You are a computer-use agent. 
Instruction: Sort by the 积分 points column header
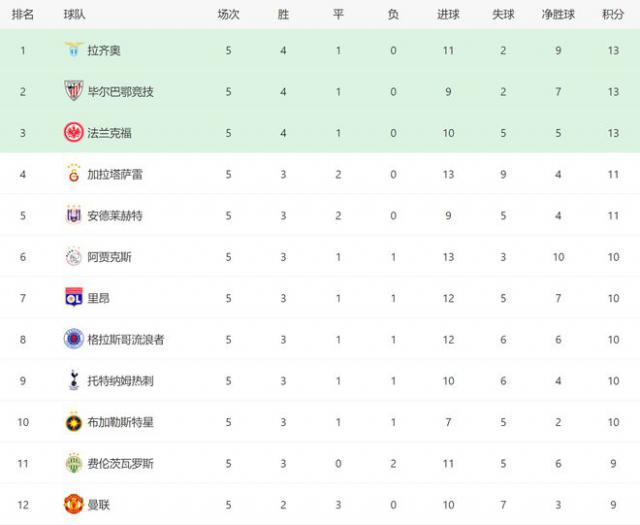point(613,15)
